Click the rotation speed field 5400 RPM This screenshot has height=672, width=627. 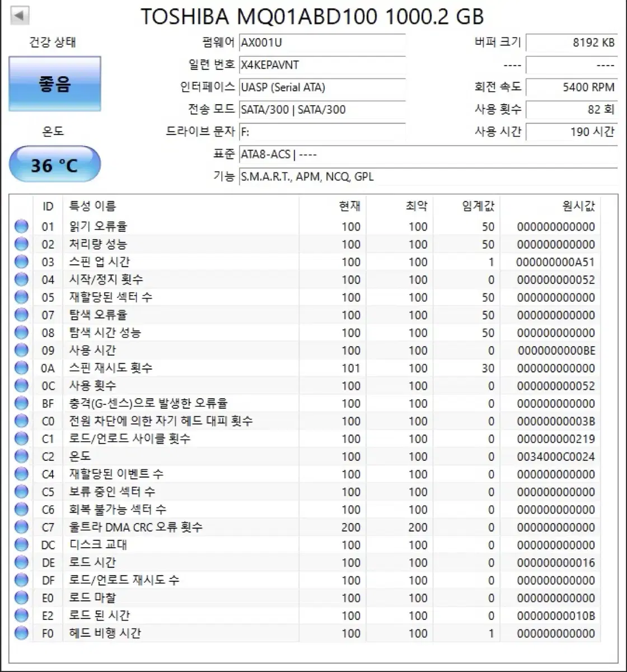pos(572,87)
